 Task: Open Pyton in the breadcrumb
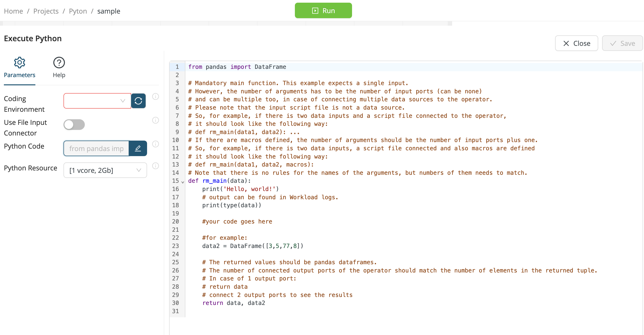78,11
